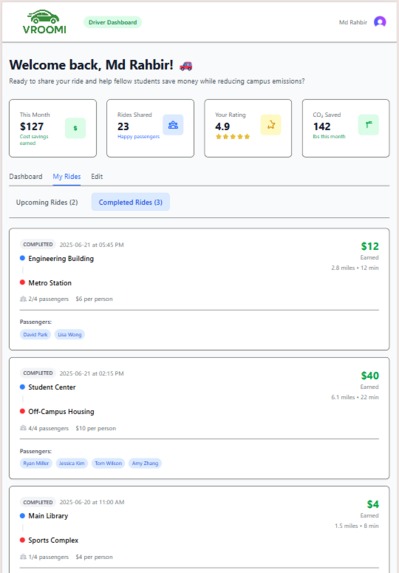Image resolution: width=399 pixels, height=573 pixels.
Task: Open the user profile avatar icon
Action: tap(380, 22)
